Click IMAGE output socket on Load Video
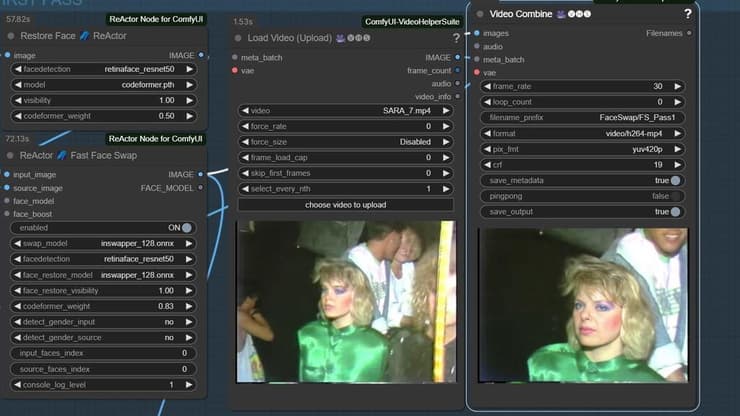This screenshot has width=740, height=416. [457, 57]
